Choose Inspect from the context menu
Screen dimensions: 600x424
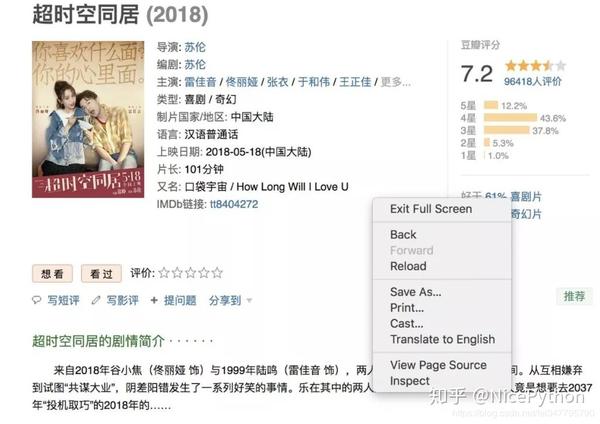point(409,381)
